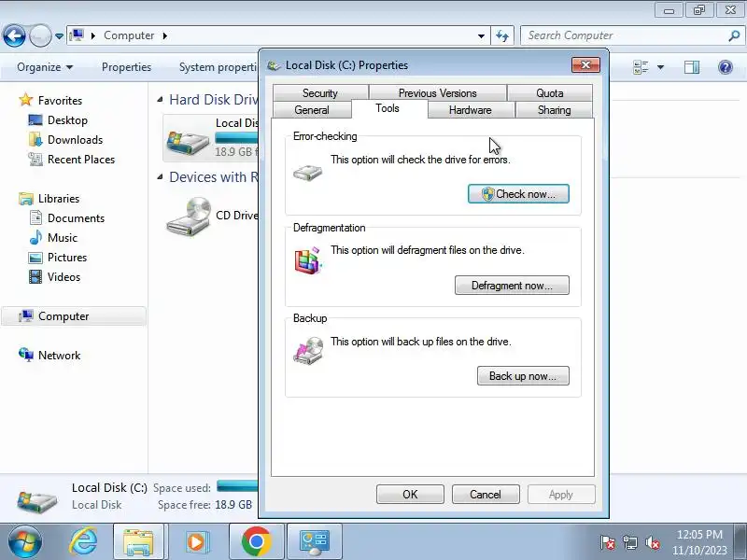Click the Check now button
This screenshot has height=560, width=747.
[x=518, y=194]
